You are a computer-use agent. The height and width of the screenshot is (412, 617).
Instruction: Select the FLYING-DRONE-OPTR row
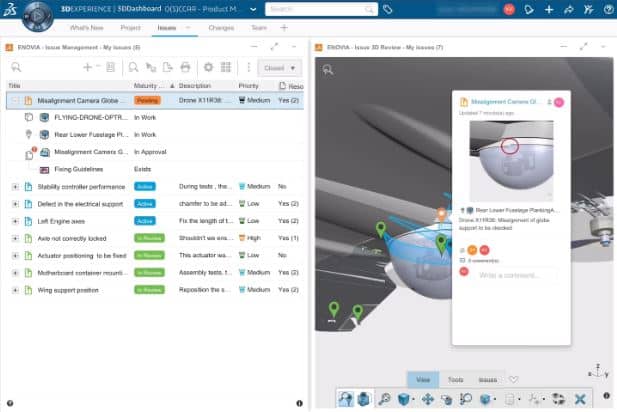(x=155, y=117)
